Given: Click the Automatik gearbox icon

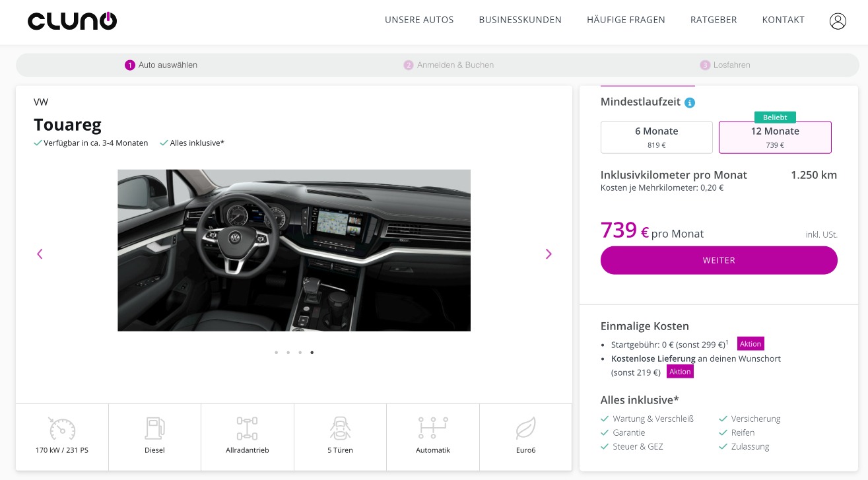Looking at the screenshot, I should [433, 428].
